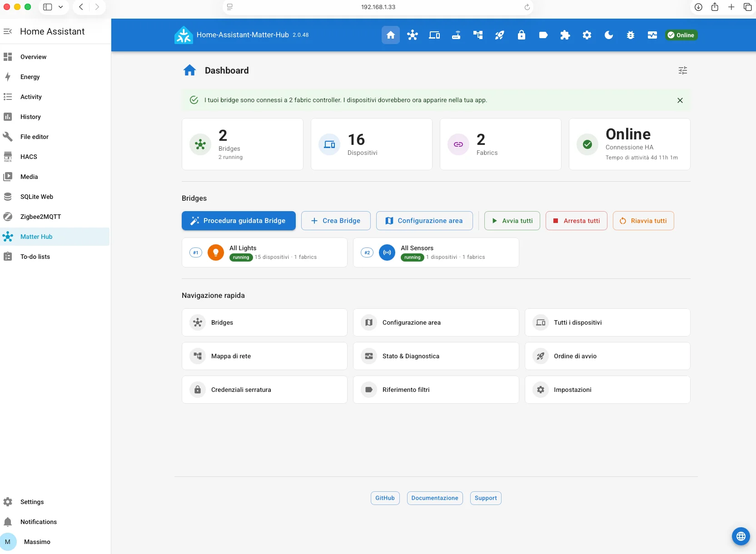Click the globe language button

(741, 536)
